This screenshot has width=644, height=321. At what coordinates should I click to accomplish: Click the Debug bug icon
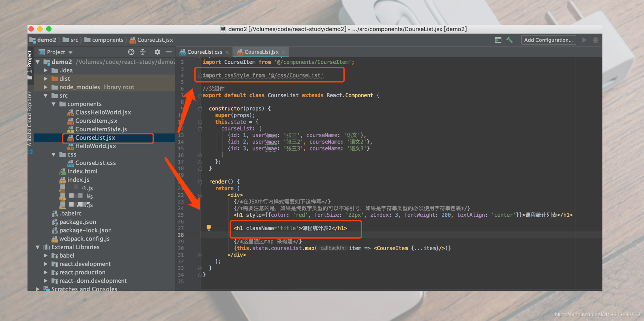point(596,40)
